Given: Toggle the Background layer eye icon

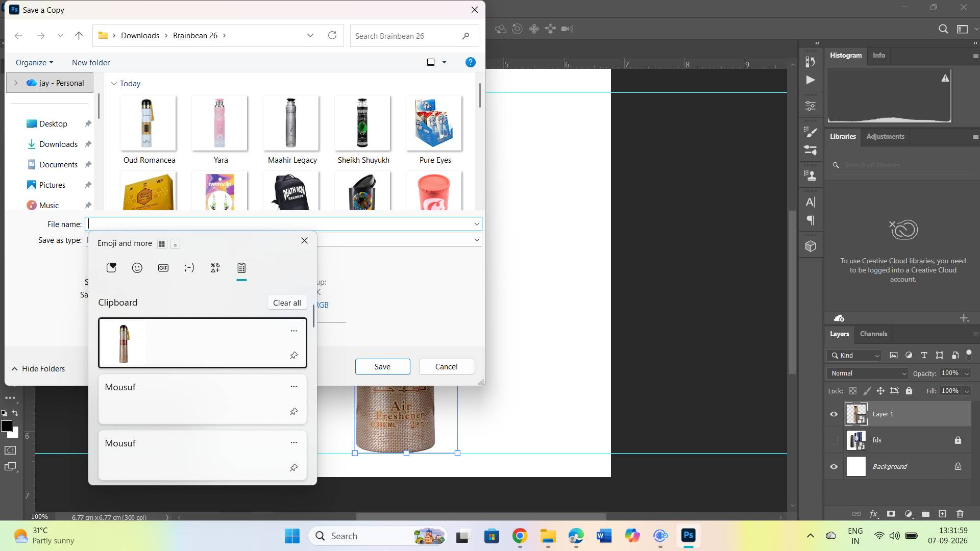Looking at the screenshot, I should click(x=834, y=467).
